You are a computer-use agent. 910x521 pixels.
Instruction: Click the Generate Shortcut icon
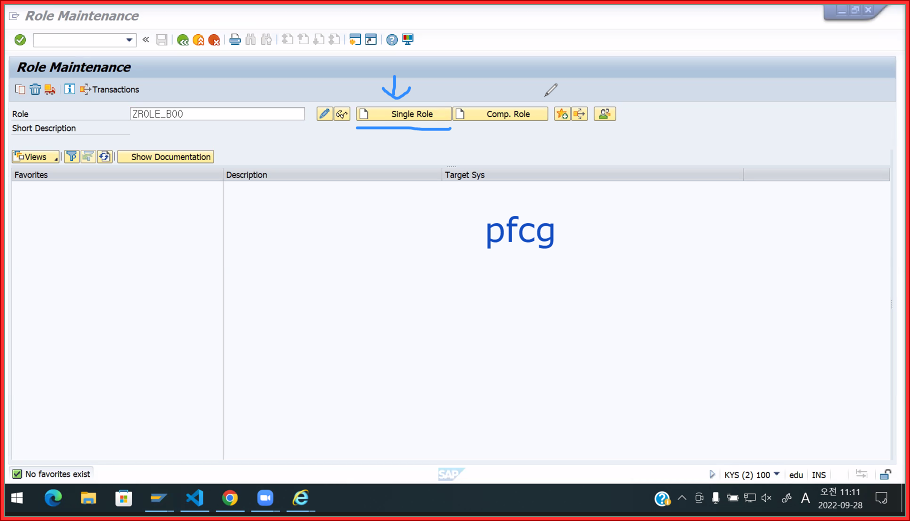(371, 39)
